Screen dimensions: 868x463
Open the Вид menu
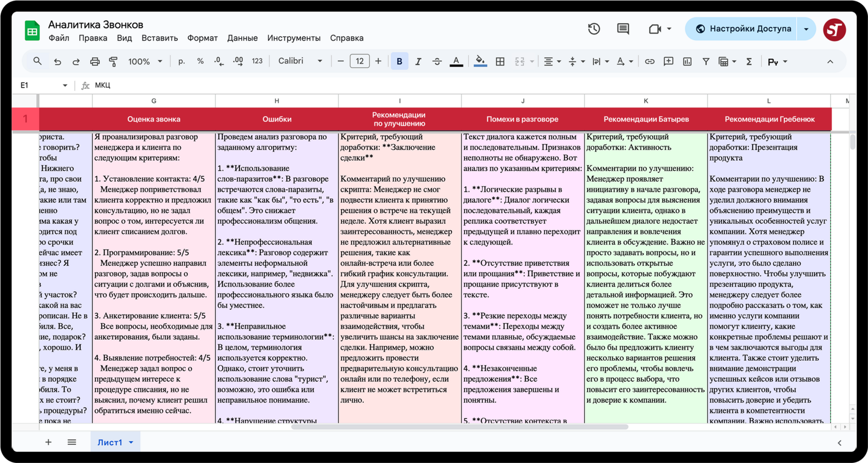(x=125, y=38)
